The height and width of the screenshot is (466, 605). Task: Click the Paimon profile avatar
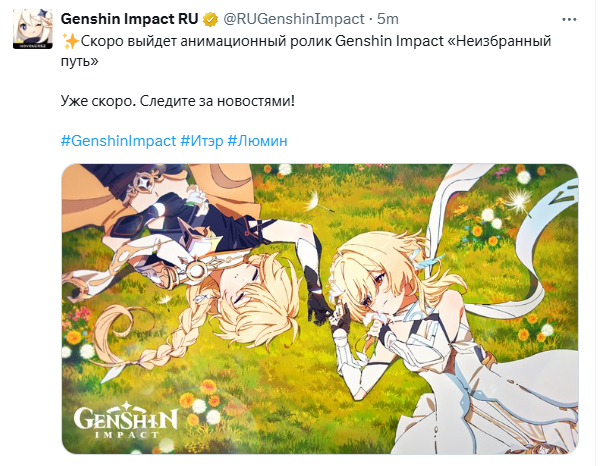33,29
